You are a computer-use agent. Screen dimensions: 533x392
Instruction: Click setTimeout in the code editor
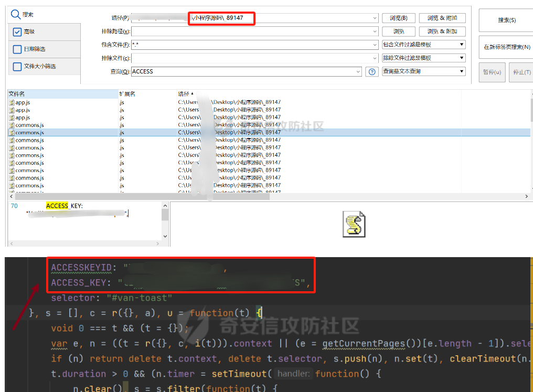point(239,374)
